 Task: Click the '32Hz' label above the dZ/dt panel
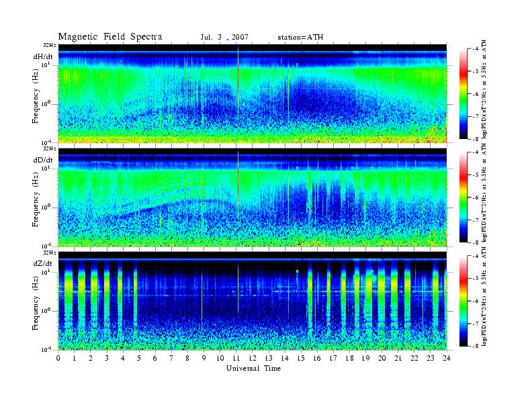click(x=49, y=253)
